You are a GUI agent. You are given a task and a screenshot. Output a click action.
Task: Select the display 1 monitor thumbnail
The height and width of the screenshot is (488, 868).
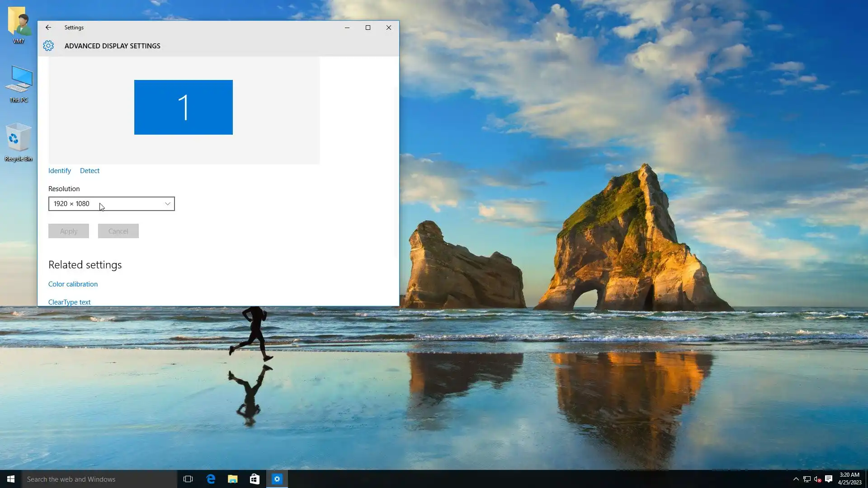click(x=184, y=108)
